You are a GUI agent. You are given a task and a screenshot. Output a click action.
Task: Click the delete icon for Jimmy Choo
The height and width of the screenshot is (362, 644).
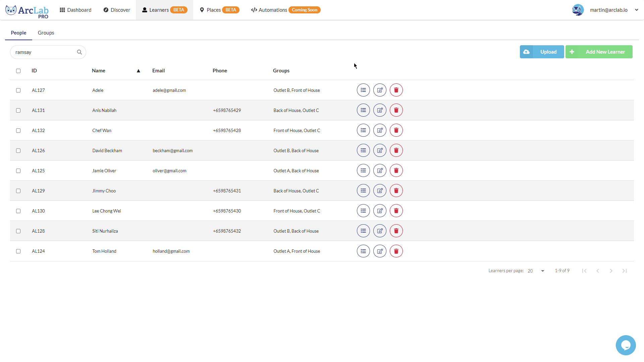click(x=396, y=191)
